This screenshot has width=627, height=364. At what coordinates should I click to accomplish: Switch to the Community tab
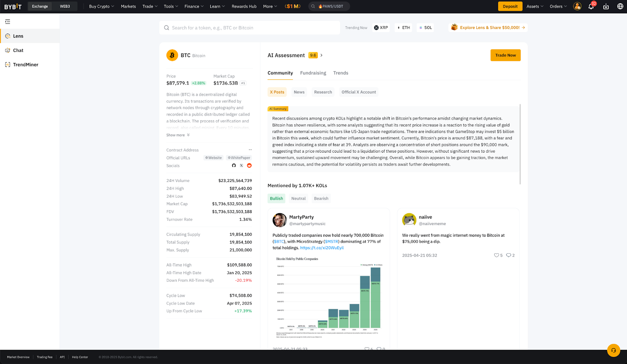(280, 73)
